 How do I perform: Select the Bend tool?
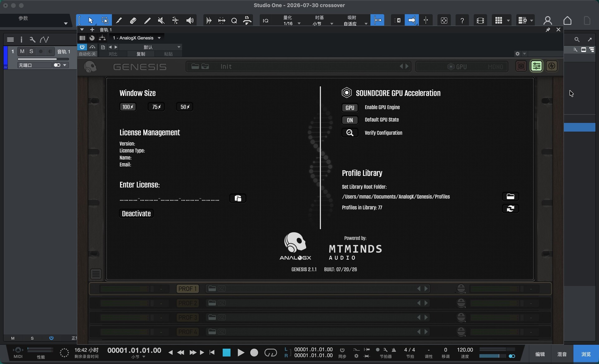coord(175,21)
